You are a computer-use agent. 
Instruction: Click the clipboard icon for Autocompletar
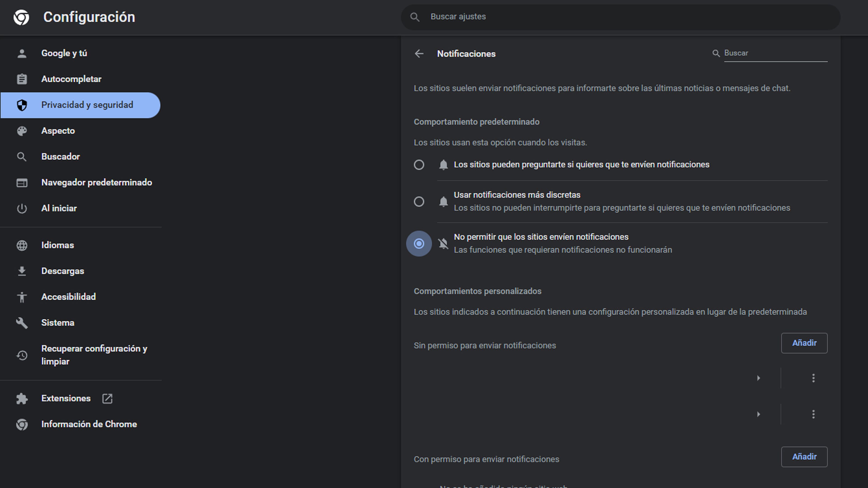click(22, 79)
